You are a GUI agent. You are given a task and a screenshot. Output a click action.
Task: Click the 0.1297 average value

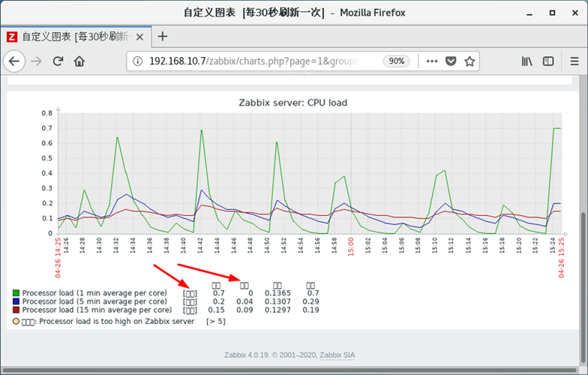point(277,310)
